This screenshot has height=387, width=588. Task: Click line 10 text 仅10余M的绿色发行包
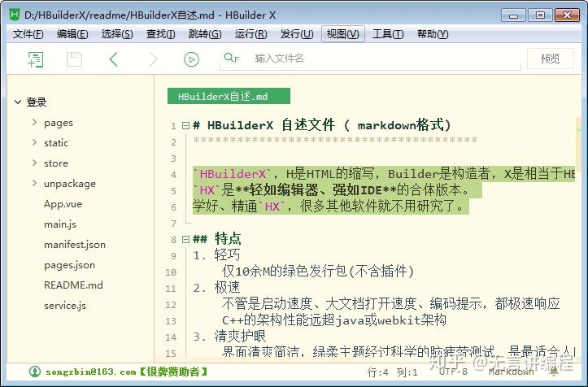pos(285,271)
